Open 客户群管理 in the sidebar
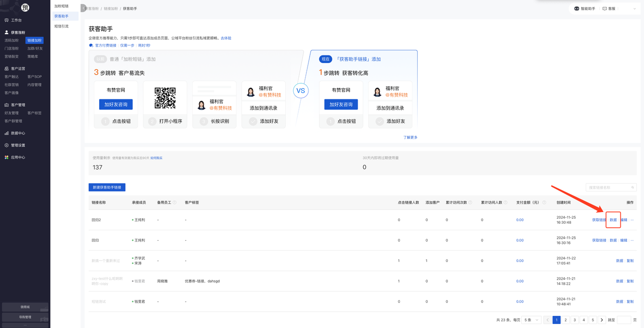 point(14,121)
